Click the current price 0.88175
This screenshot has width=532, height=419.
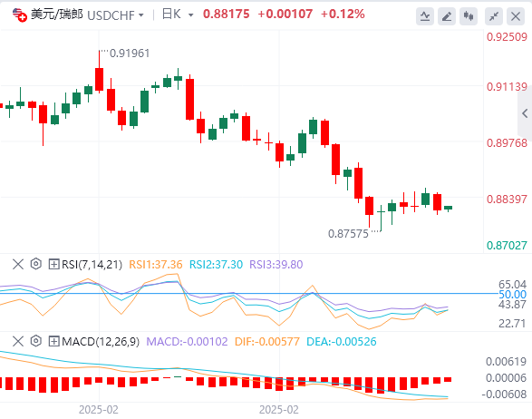point(226,15)
